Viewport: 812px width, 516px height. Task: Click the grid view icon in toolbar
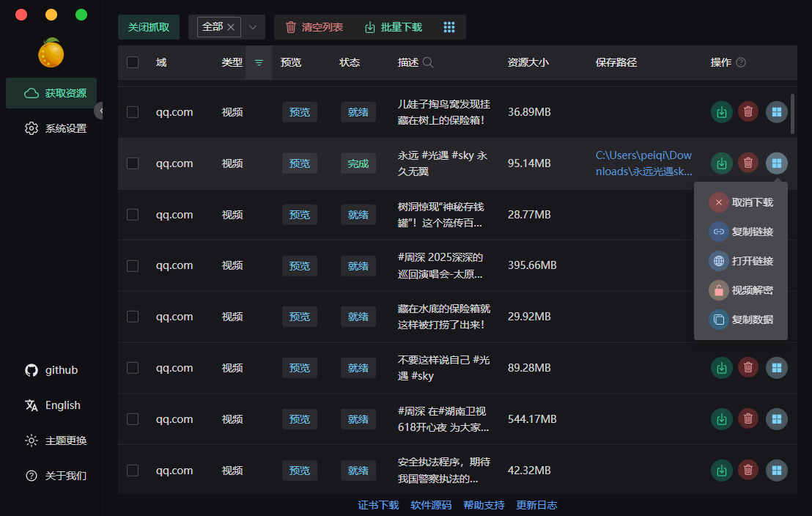pos(449,27)
